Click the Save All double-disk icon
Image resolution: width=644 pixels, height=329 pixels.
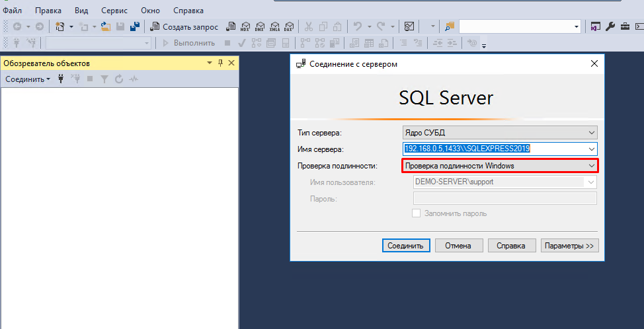pyautogui.click(x=134, y=26)
